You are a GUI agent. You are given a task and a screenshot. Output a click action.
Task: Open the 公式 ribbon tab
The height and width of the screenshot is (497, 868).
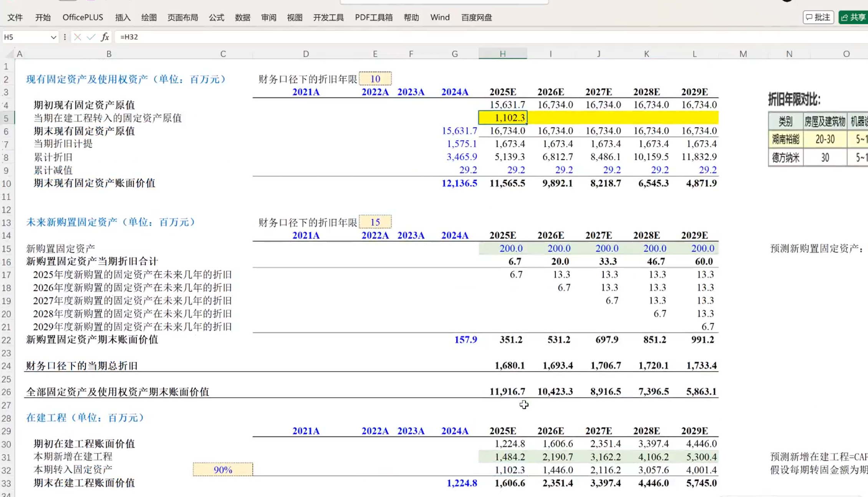coord(216,17)
